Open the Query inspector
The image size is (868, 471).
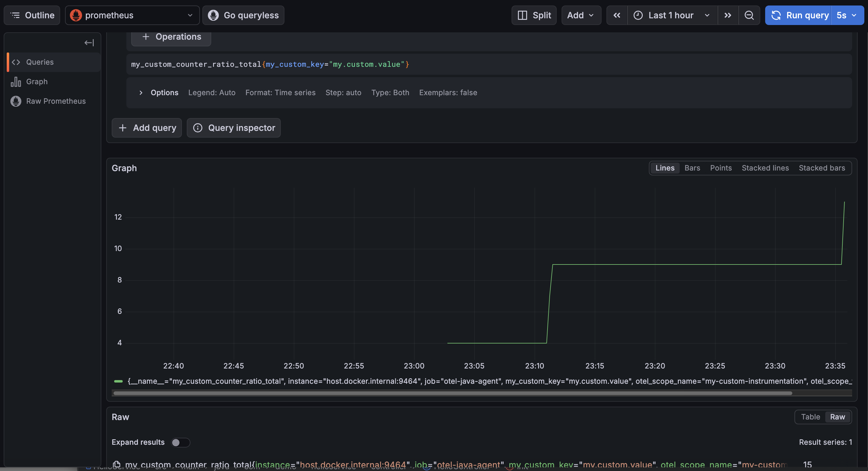pos(233,128)
